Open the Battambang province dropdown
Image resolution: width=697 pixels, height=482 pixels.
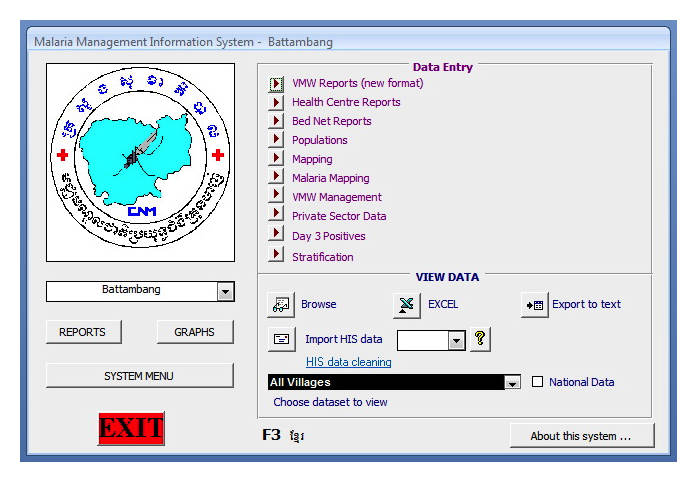(225, 291)
